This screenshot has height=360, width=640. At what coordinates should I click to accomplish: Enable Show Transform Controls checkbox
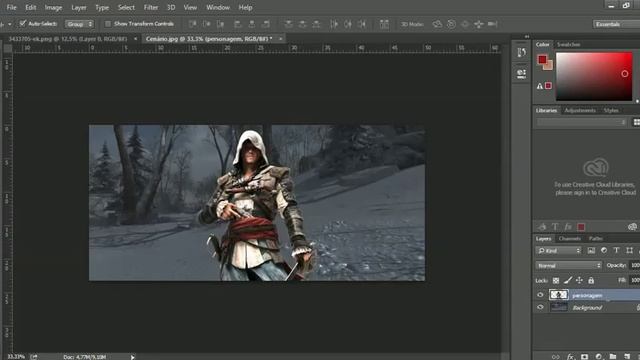[108, 24]
